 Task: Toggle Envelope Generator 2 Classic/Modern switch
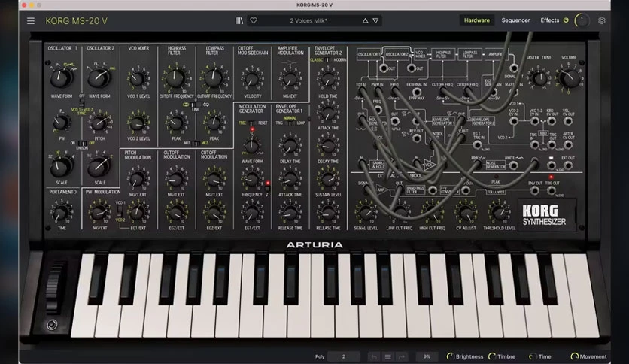click(328, 60)
